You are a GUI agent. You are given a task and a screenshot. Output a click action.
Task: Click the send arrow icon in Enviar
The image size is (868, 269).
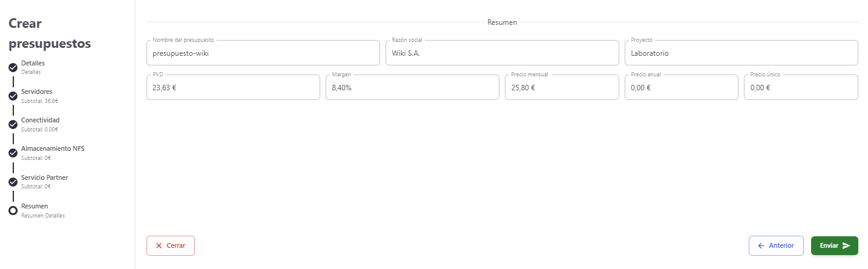tap(846, 246)
